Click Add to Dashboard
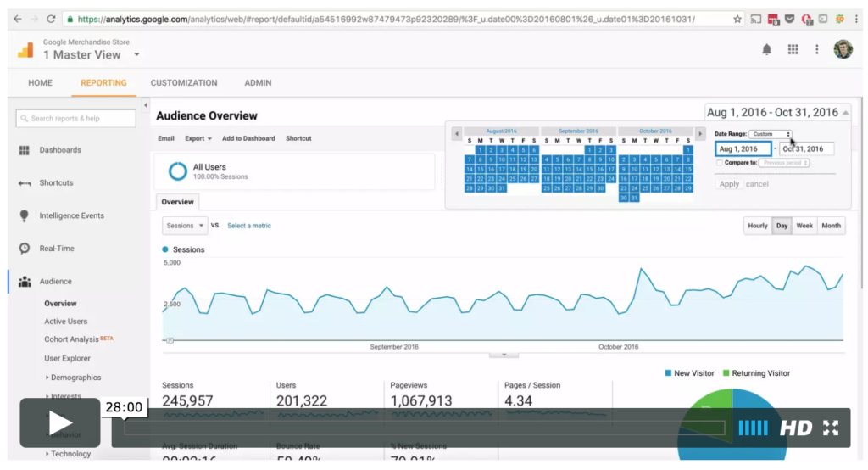The height and width of the screenshot is (470, 868). point(248,138)
